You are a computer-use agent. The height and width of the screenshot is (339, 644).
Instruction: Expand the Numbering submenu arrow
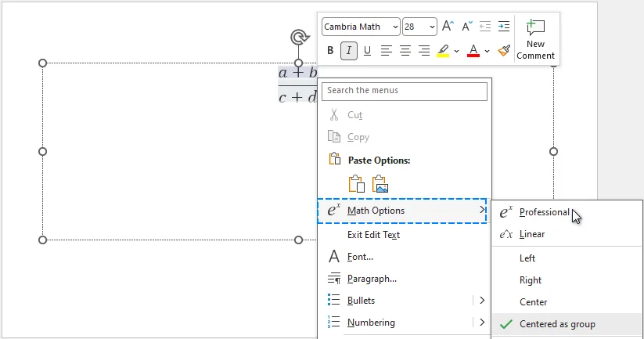[x=482, y=322]
